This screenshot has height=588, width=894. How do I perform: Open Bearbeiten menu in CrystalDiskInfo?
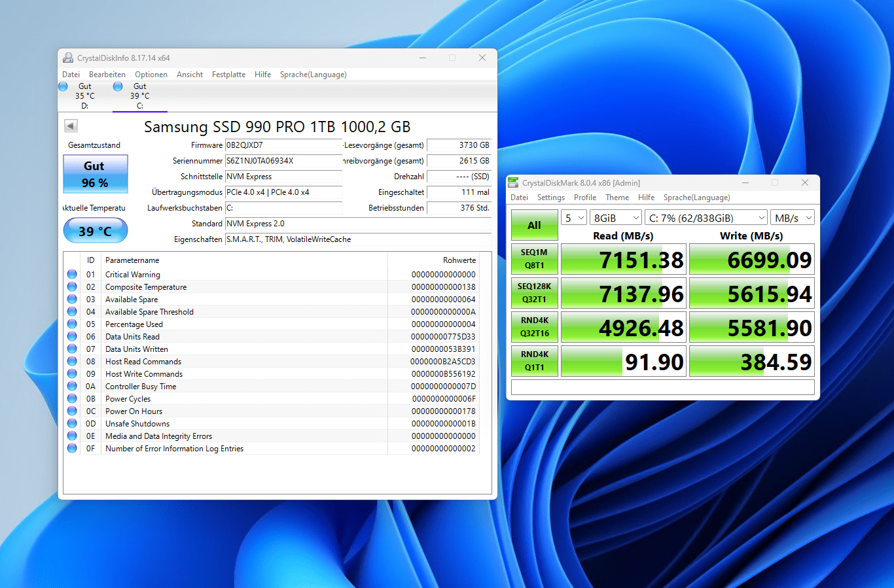click(x=107, y=75)
